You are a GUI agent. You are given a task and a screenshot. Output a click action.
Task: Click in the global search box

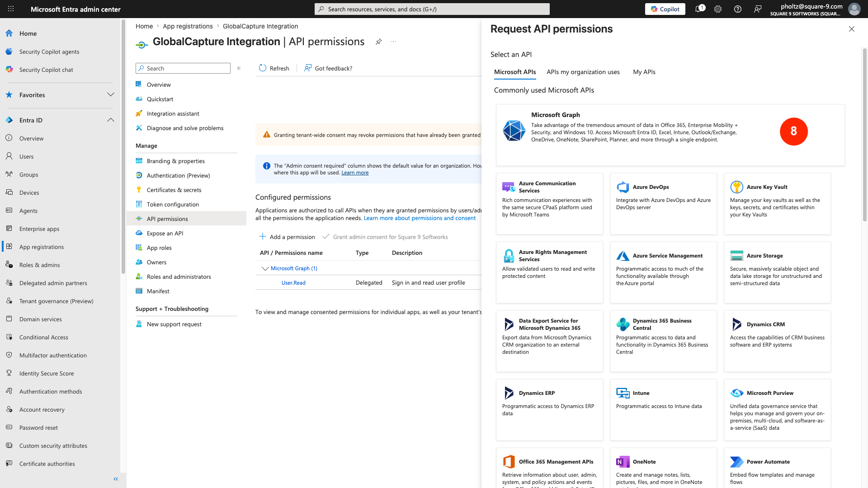coord(432,9)
